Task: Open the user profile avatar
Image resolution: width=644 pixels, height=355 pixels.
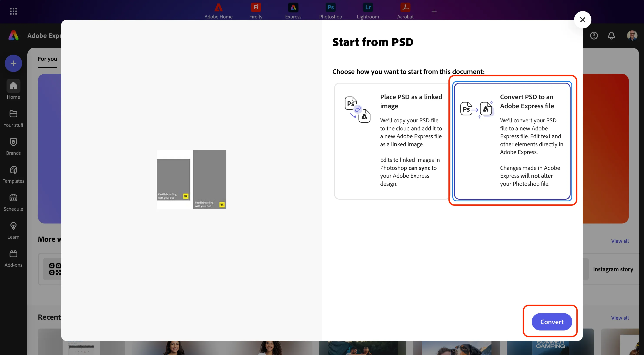Action: click(x=632, y=35)
